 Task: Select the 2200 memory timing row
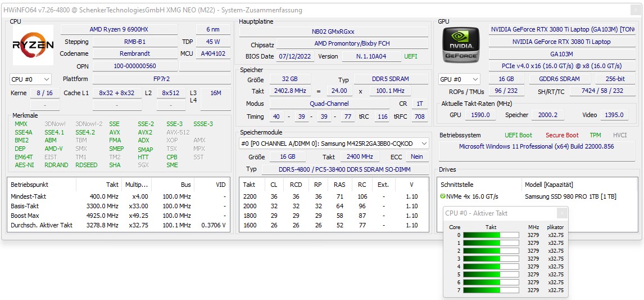point(333,196)
